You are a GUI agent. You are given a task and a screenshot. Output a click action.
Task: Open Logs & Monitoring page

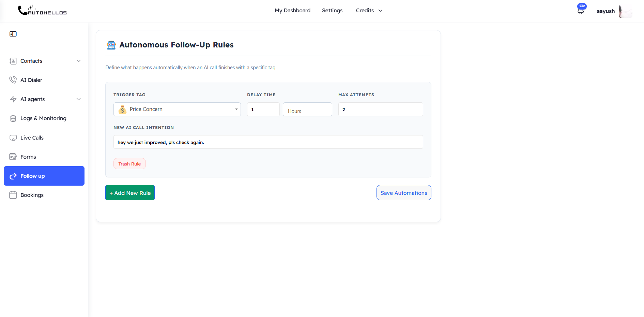(44, 118)
